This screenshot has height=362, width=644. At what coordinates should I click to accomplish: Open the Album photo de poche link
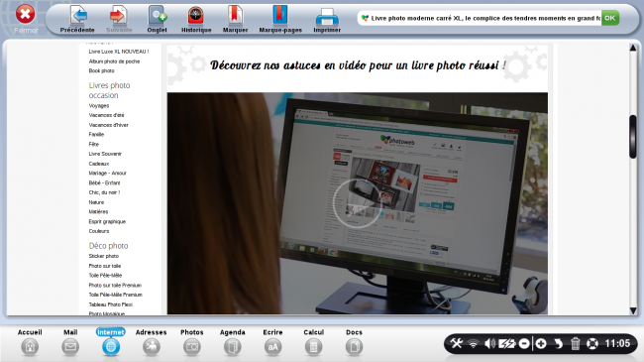pyautogui.click(x=114, y=61)
